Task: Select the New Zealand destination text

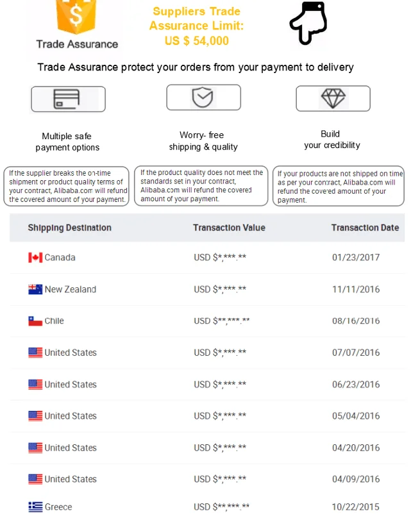Action: (x=70, y=290)
